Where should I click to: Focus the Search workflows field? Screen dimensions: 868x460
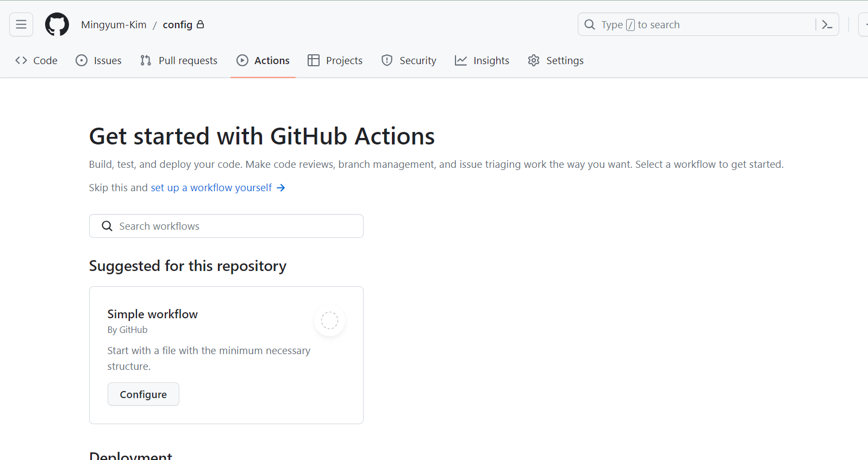pos(226,226)
